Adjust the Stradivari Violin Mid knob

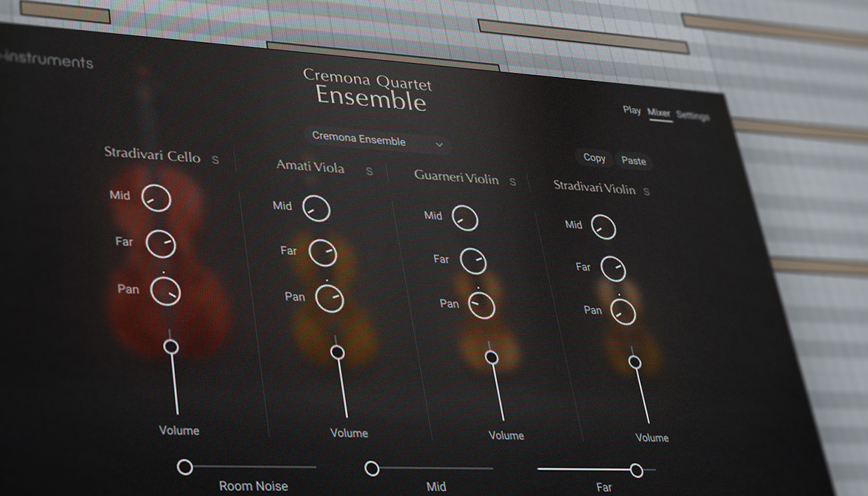coord(603,227)
